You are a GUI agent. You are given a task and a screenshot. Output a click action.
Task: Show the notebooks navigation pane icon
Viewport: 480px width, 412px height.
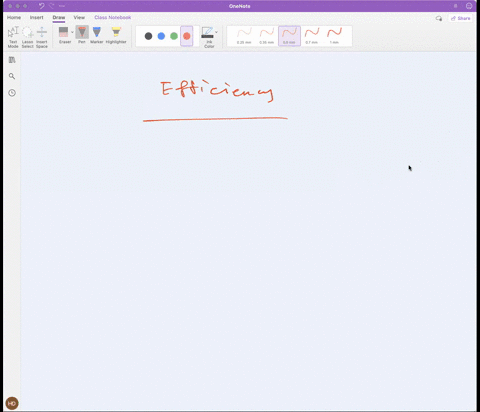click(12, 60)
